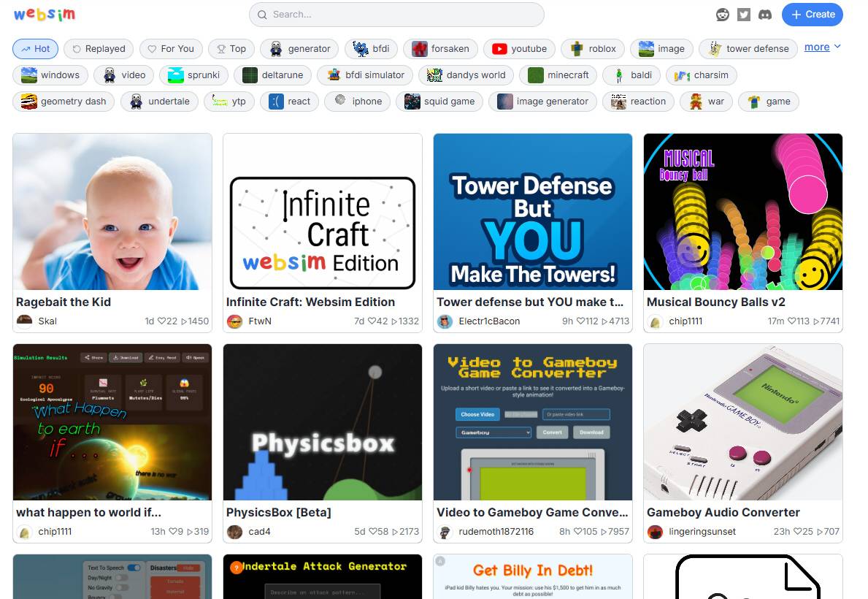This screenshot has width=868, height=599.
Task: Filter by forsaken tag
Action: (x=440, y=49)
